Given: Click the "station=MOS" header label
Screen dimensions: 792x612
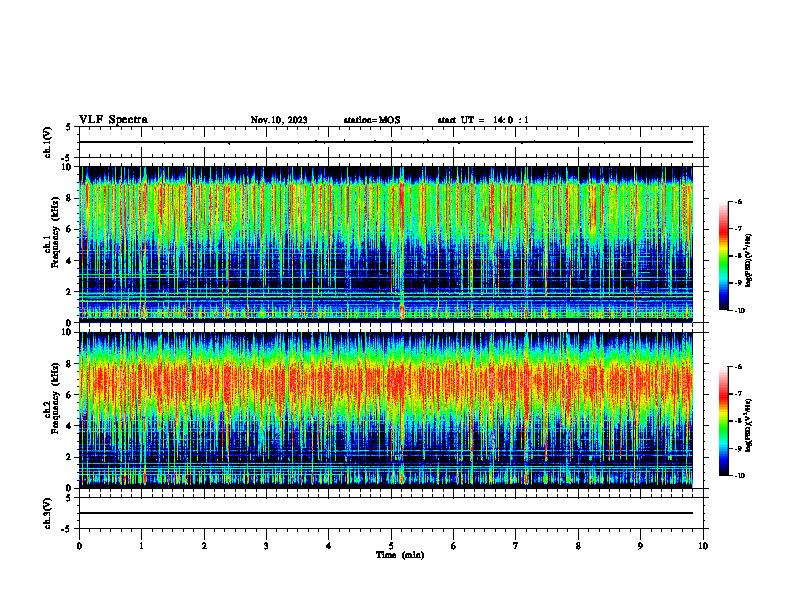Looking at the screenshot, I should (372, 120).
